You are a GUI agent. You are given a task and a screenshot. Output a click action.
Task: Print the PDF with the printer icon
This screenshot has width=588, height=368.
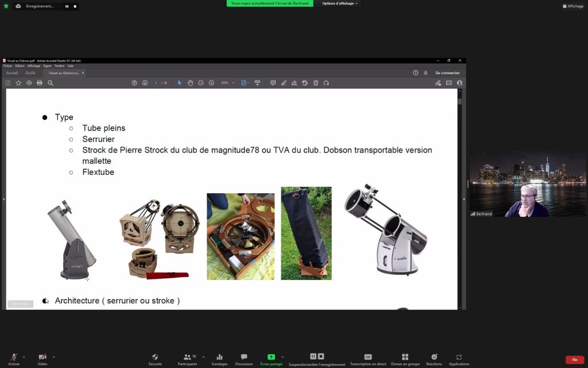(40, 83)
